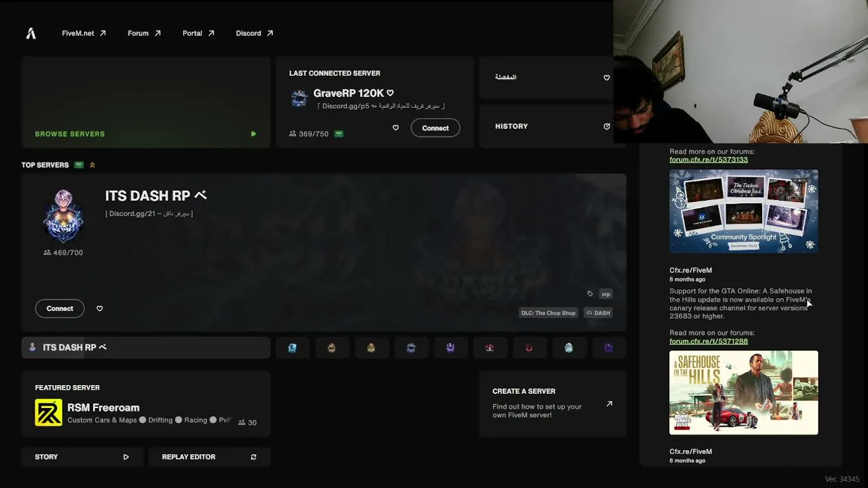The width and height of the screenshot is (868, 488).
Task: Select the GraveRP 120K server title
Action: (349, 93)
